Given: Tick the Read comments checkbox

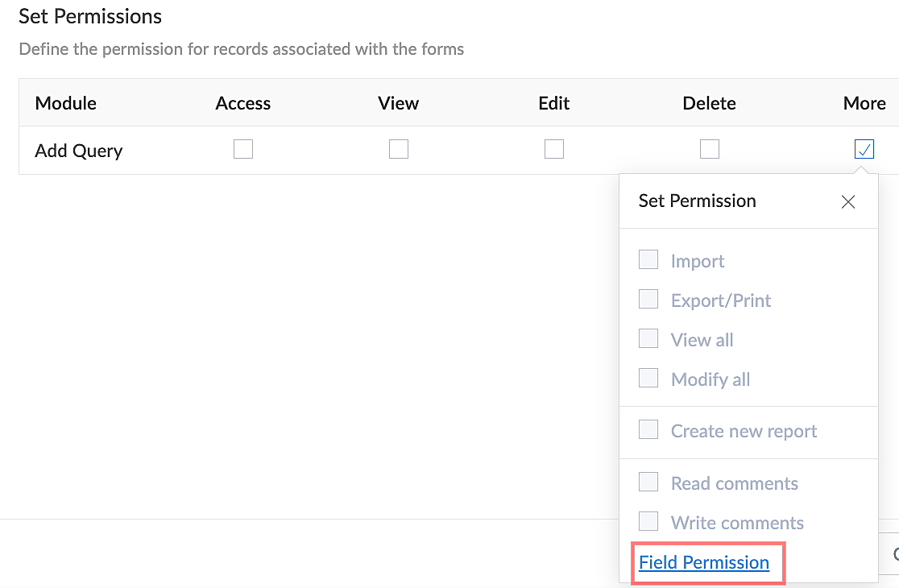Looking at the screenshot, I should pyautogui.click(x=648, y=482).
